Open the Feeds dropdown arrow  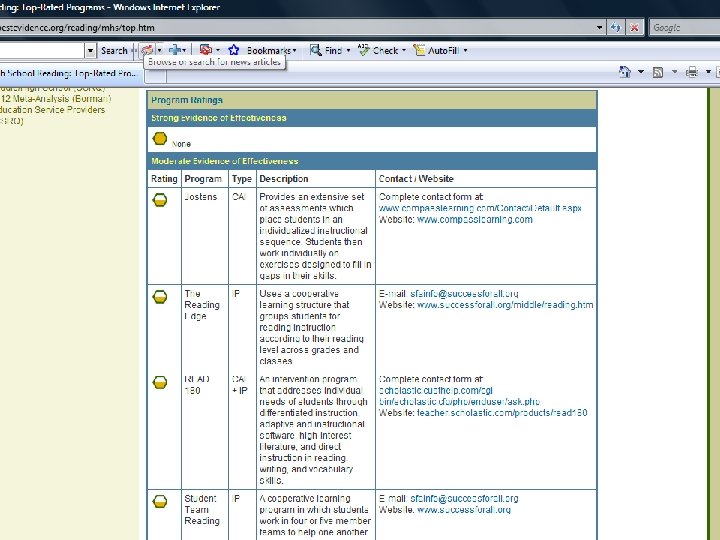pyautogui.click(x=674, y=72)
